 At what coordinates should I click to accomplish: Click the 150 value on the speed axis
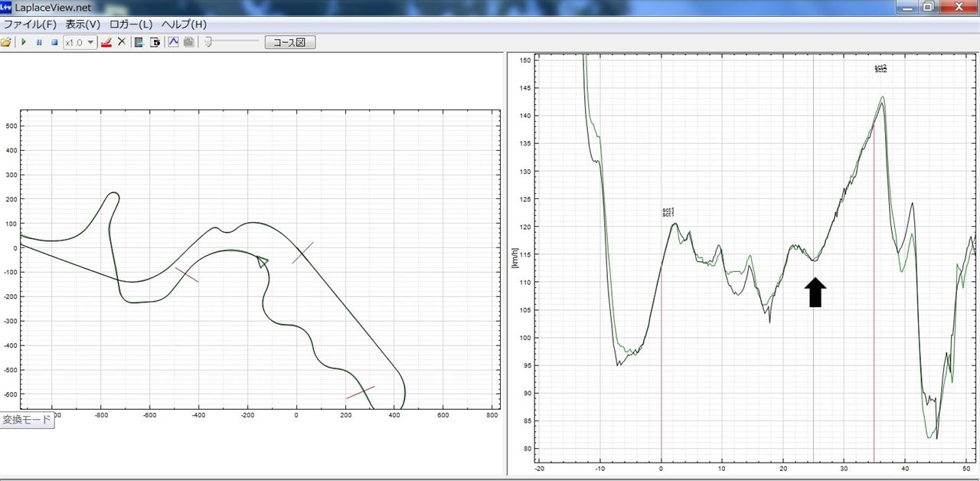click(524, 60)
